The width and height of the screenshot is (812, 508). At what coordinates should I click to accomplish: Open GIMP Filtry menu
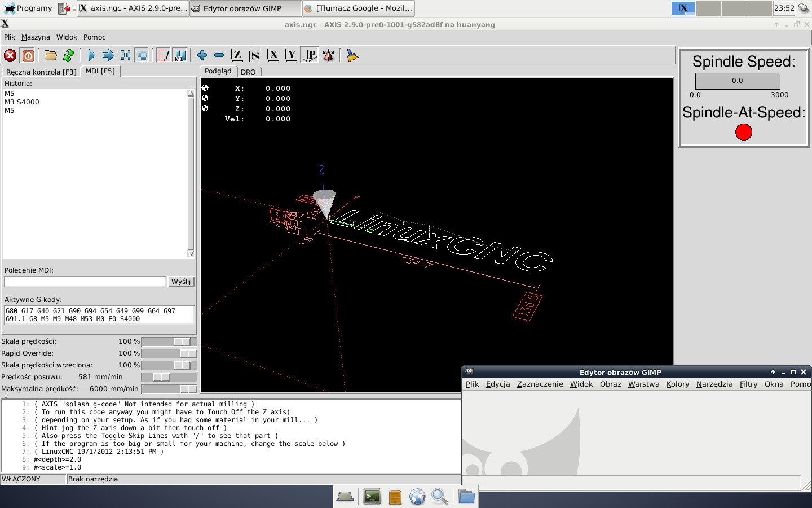pos(748,384)
